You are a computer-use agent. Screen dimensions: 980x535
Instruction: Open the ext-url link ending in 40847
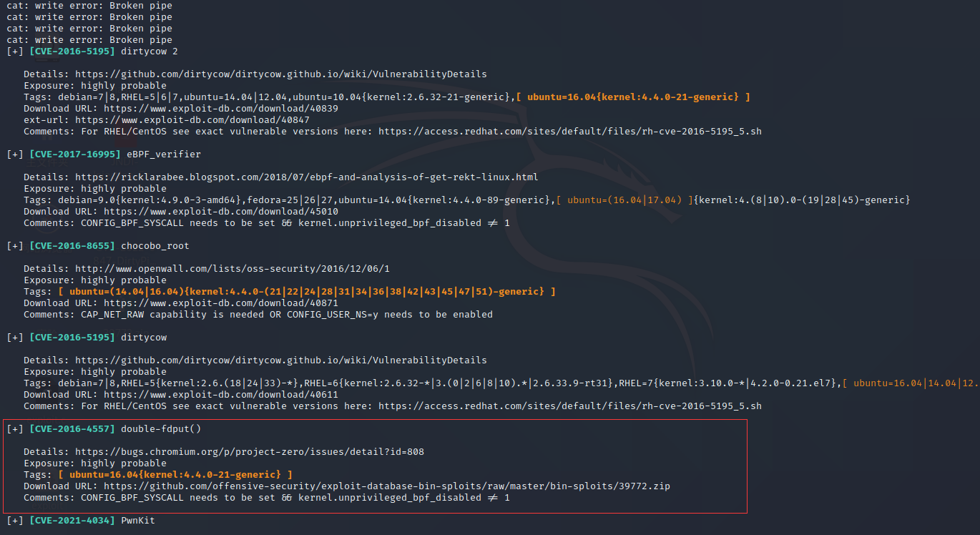[192, 120]
